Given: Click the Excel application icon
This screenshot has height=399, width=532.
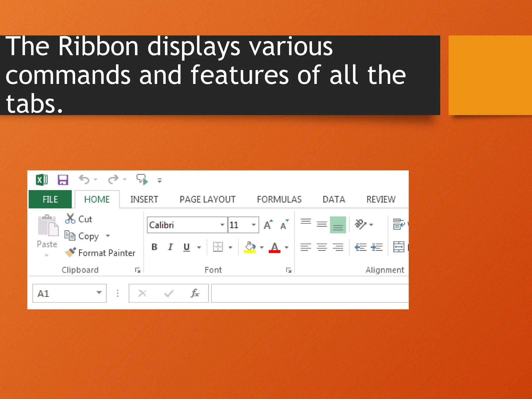Looking at the screenshot, I should [x=42, y=179].
